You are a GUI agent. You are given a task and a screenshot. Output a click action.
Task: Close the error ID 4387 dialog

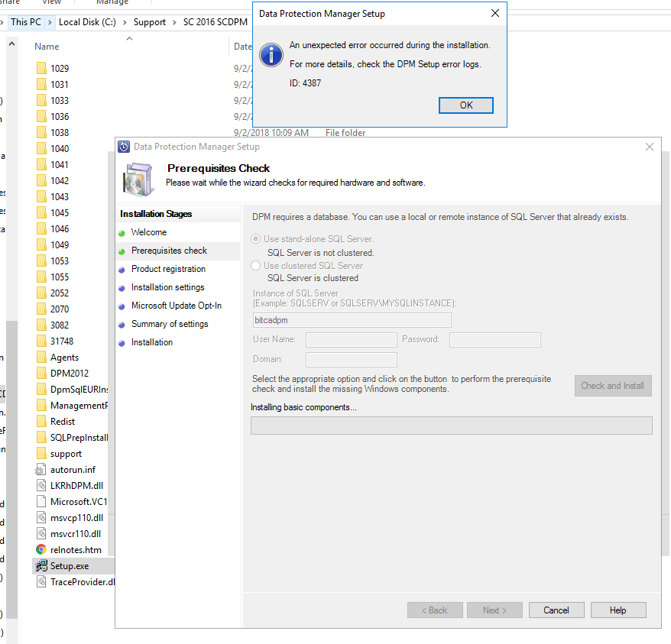pos(495,13)
